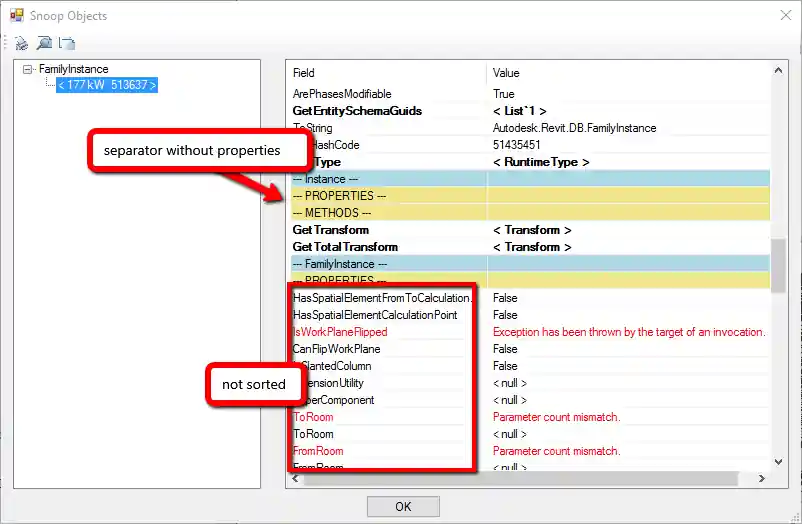
Task: Select the IsWorkPlaneFlipped row
Action: (x=340, y=332)
